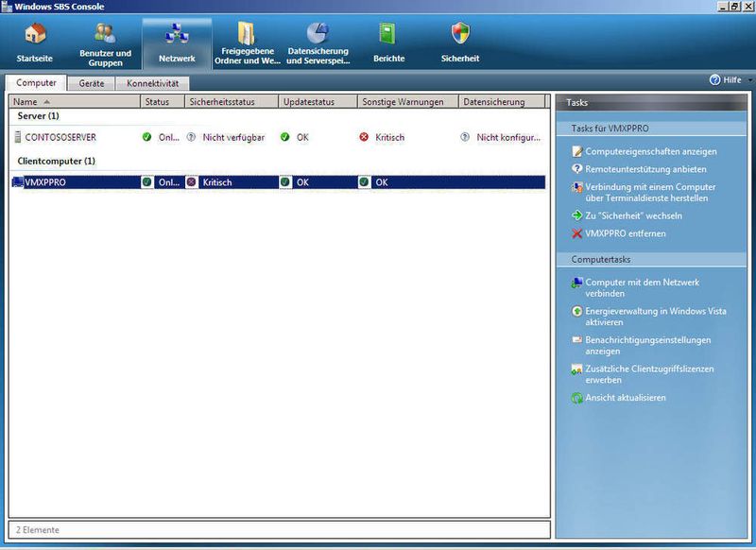Click Ansicht aktualisieren link
This screenshot has height=550, width=756.
(626, 398)
